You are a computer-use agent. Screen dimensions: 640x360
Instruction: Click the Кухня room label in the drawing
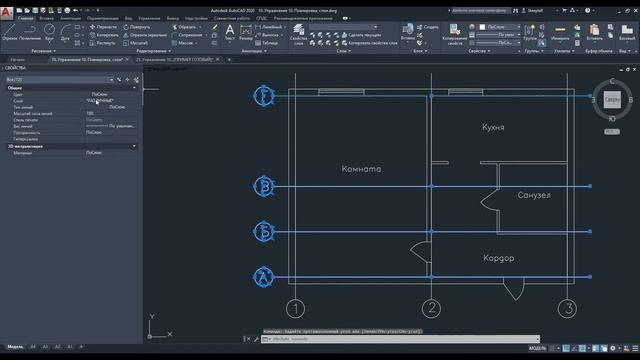click(x=493, y=127)
